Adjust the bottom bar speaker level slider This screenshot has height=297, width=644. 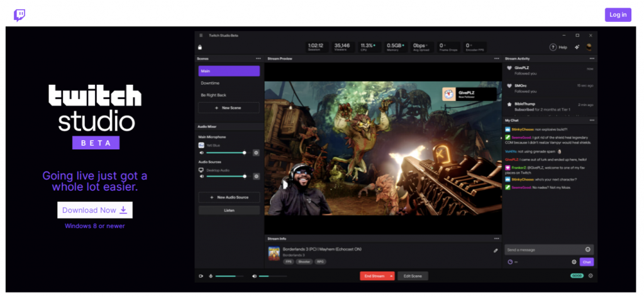click(273, 276)
